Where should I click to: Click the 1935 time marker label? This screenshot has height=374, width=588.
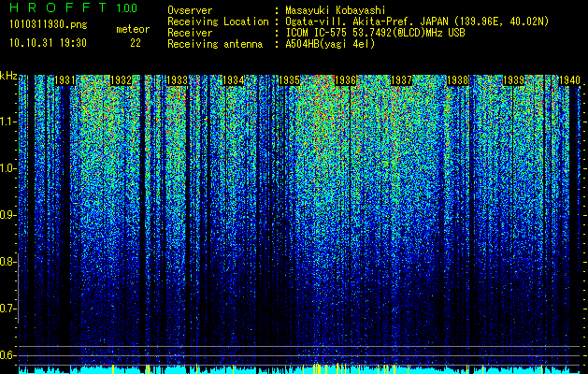(x=289, y=80)
